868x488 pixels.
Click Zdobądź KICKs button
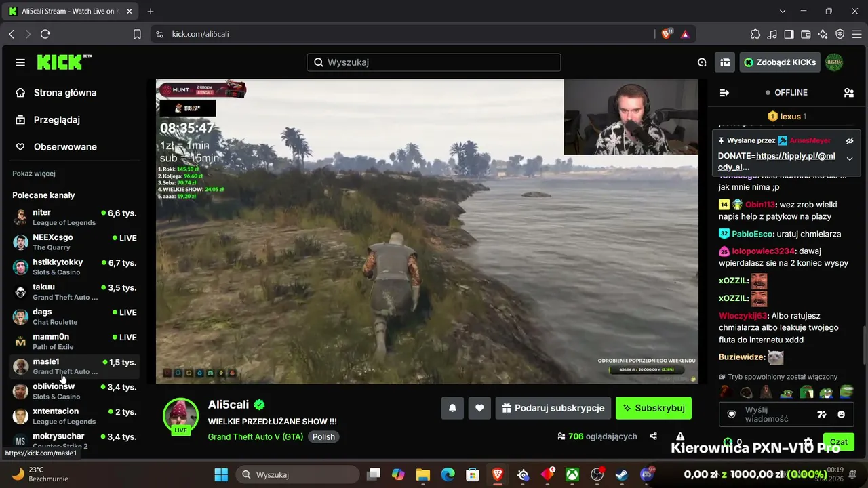pos(780,62)
